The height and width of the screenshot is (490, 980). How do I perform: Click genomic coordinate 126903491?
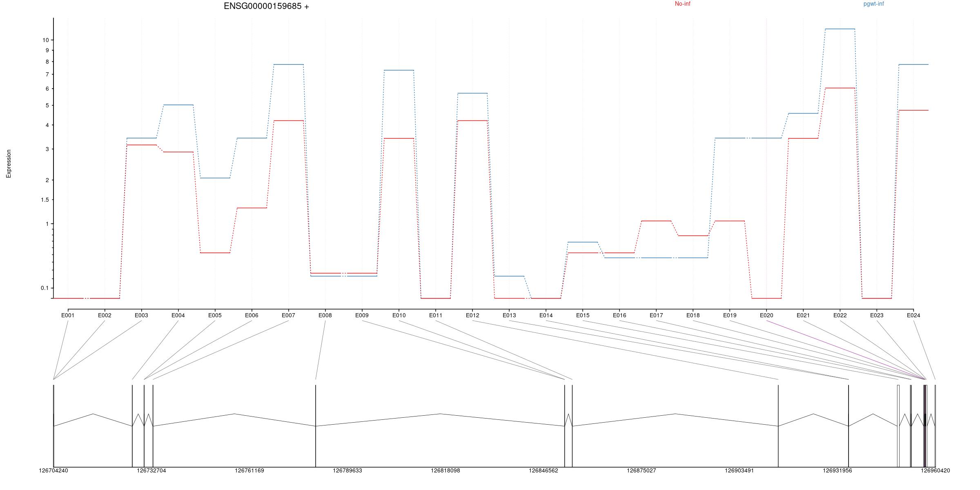tap(739, 470)
